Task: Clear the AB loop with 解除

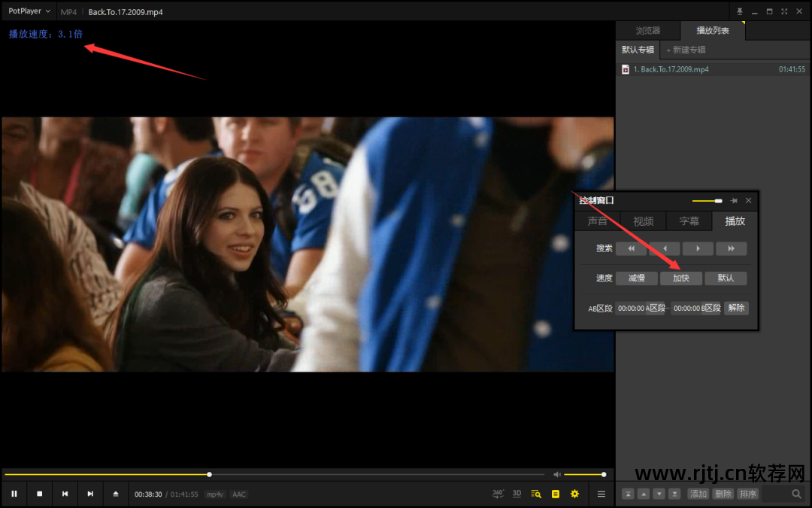Action: [736, 309]
